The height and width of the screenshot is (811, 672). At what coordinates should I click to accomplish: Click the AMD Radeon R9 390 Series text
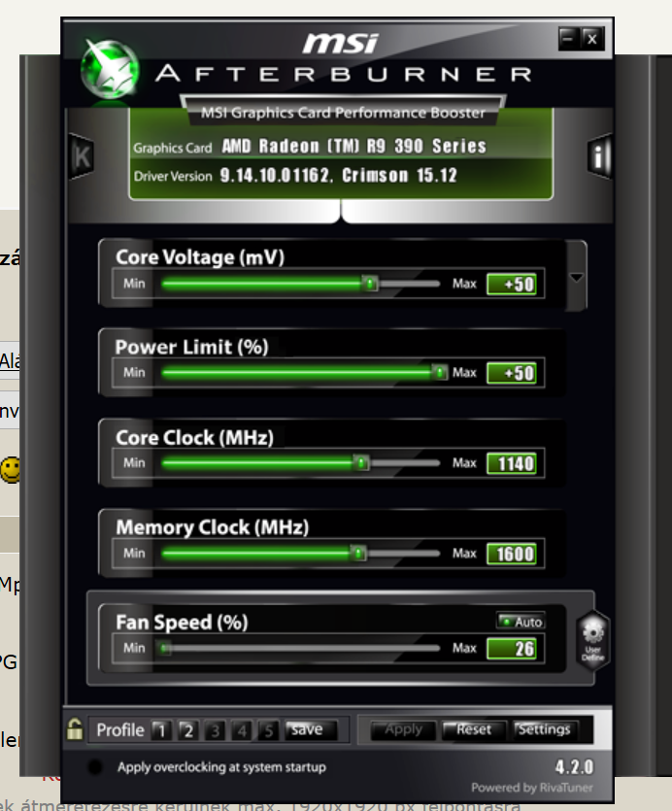pos(354,146)
